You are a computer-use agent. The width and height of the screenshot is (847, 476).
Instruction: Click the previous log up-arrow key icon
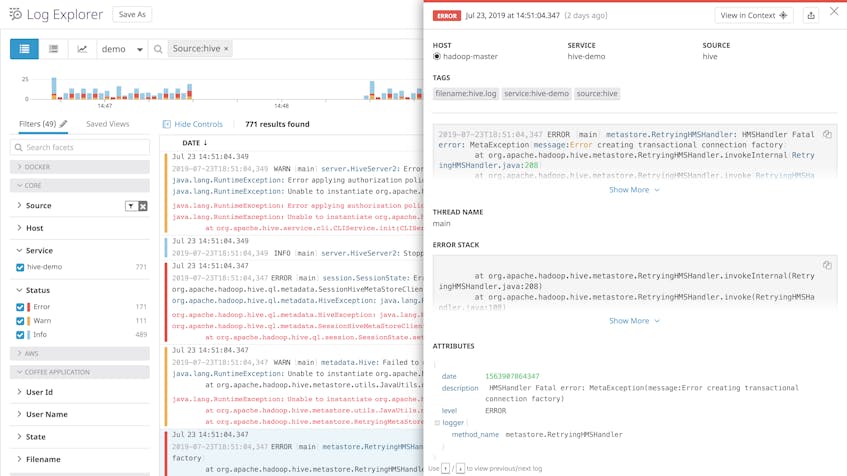(445, 468)
